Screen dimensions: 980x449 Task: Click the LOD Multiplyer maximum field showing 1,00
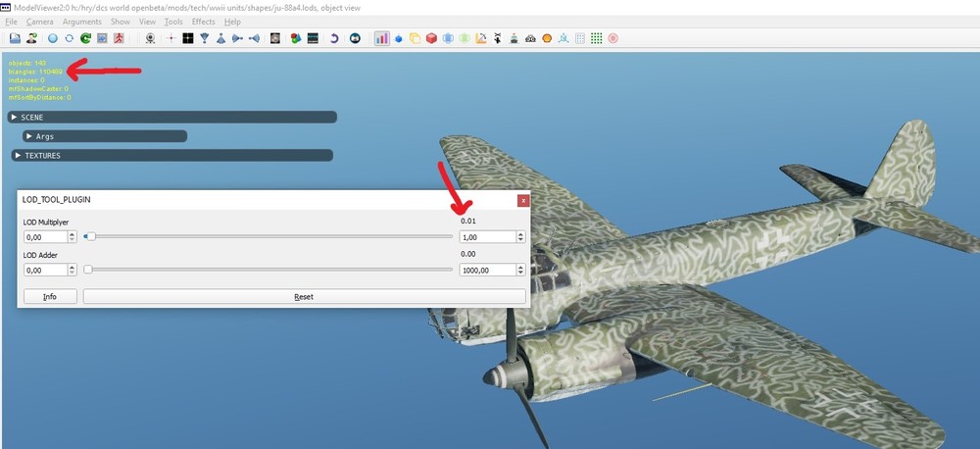coord(487,237)
